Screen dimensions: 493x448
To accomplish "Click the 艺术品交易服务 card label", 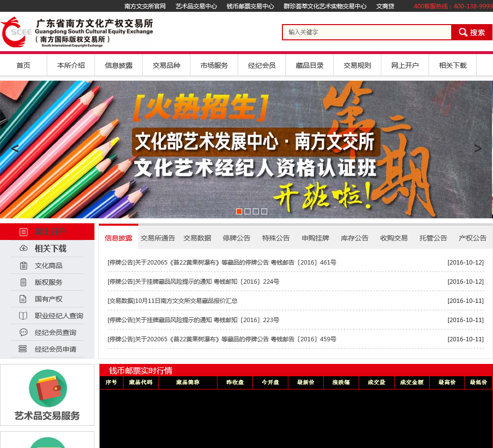I will (x=47, y=416).
